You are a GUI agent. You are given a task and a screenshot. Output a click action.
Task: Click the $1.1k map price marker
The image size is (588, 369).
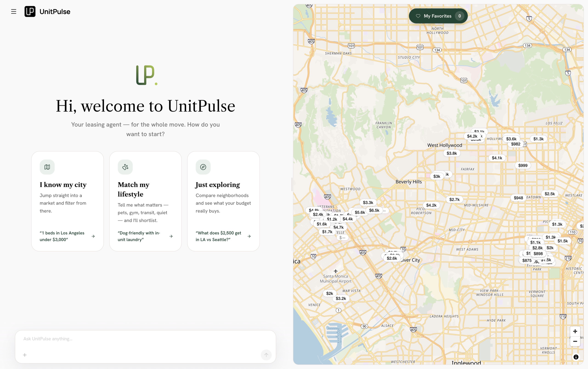tap(535, 243)
